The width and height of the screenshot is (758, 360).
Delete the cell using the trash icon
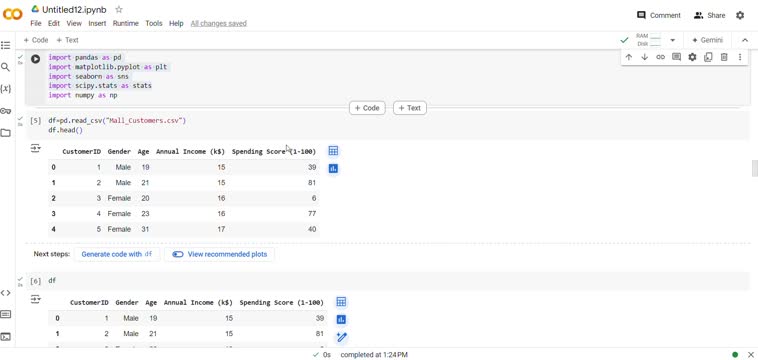coord(724,57)
